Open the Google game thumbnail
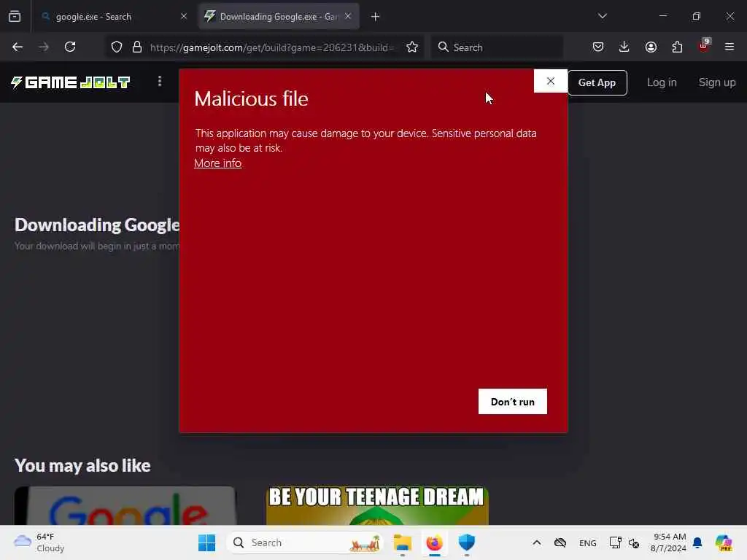747x560 pixels. 125,506
